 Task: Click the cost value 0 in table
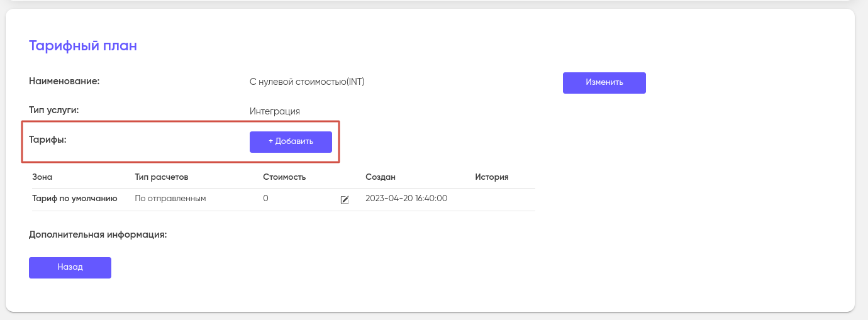pyautogui.click(x=265, y=199)
